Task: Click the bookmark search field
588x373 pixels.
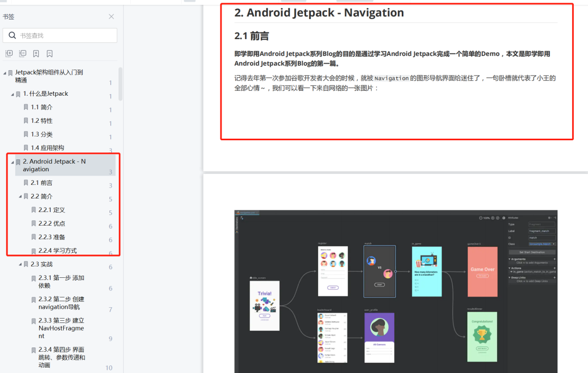Action: pyautogui.click(x=60, y=35)
